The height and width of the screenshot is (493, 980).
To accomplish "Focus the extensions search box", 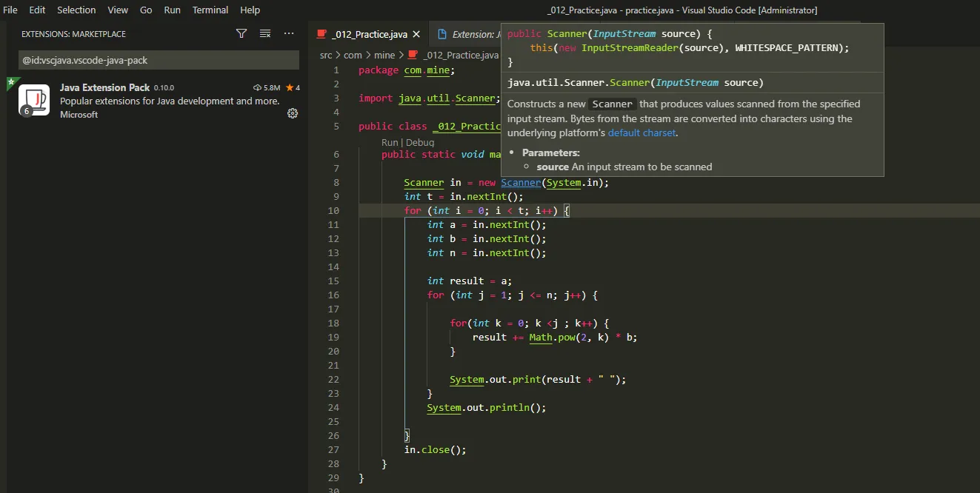I will [x=159, y=60].
